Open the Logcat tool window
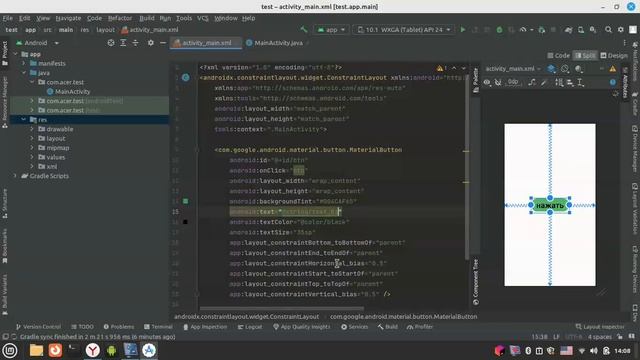The image size is (640, 360). (250, 327)
